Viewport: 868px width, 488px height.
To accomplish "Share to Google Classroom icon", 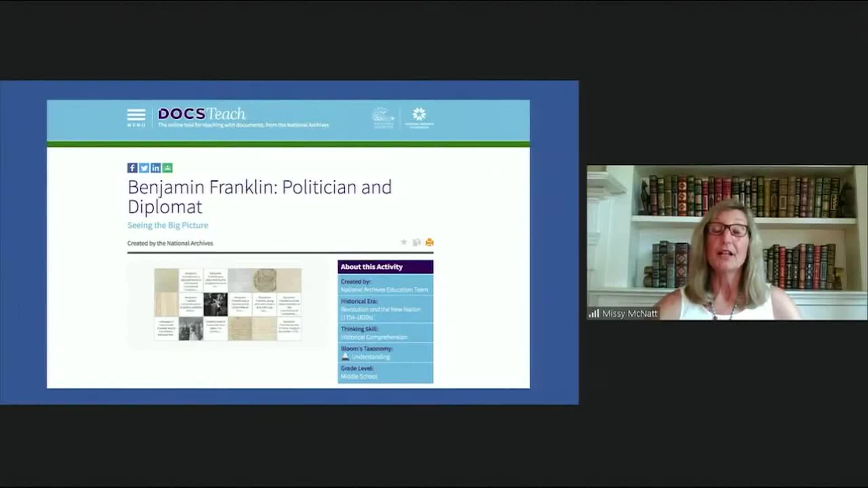I will (167, 168).
